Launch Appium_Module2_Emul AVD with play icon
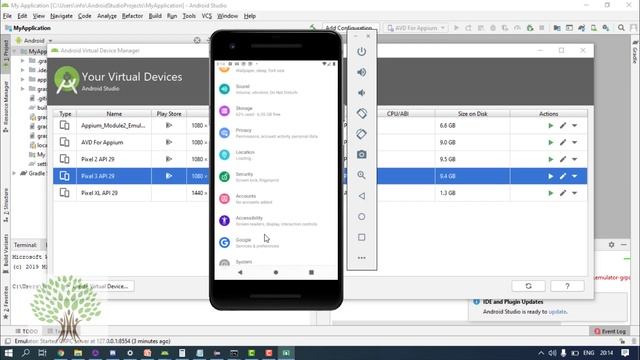 point(551,126)
